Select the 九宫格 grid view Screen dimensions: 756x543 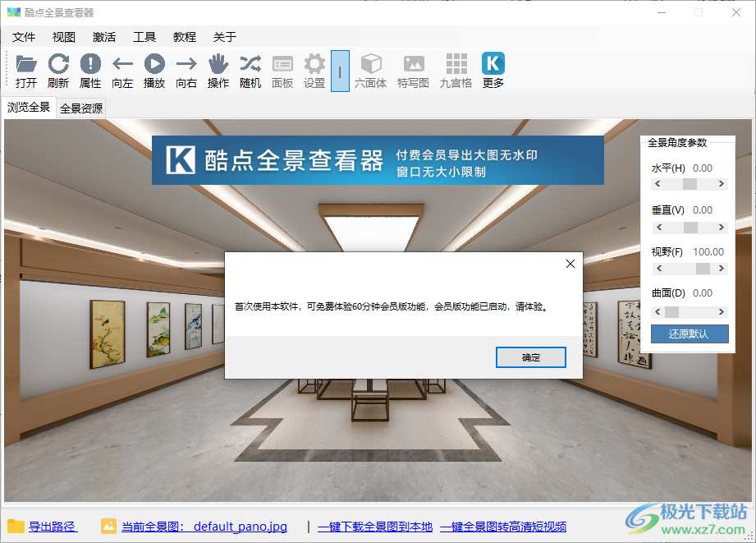[x=456, y=71]
